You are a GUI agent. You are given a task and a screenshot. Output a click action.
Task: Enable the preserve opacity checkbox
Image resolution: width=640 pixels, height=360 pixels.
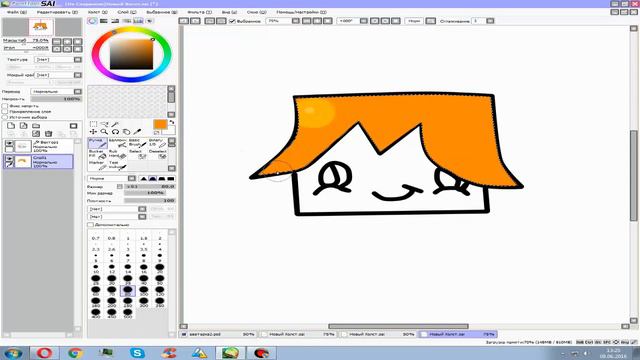click(5, 106)
